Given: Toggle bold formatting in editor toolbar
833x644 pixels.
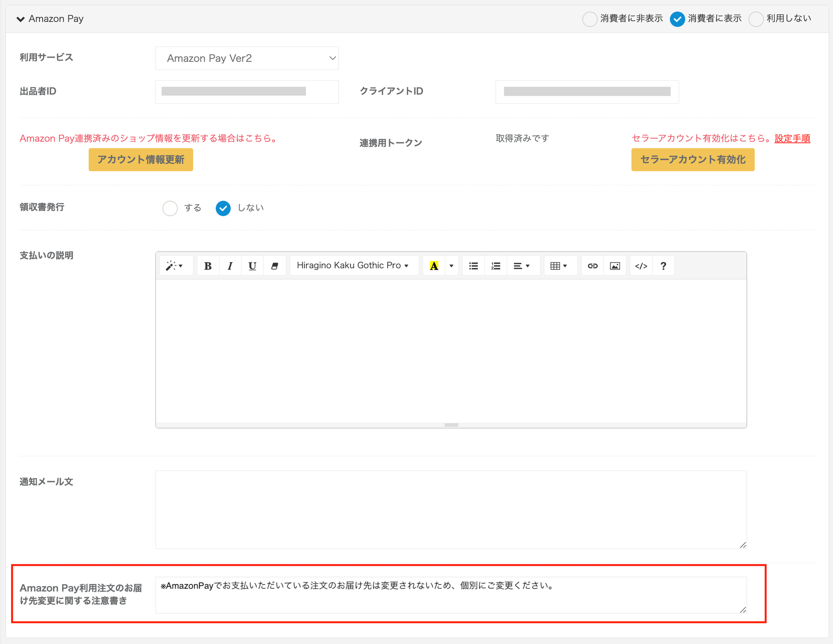Looking at the screenshot, I should pos(208,266).
